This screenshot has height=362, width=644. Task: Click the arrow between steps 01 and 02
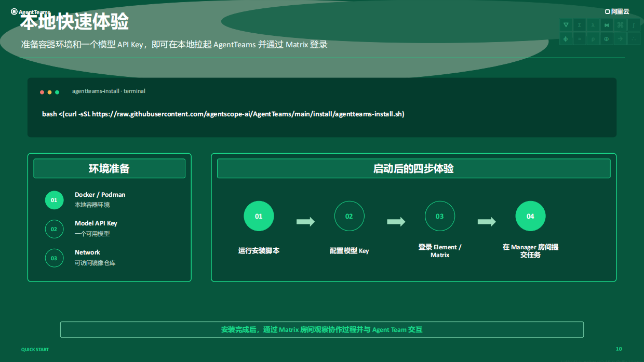click(x=305, y=222)
